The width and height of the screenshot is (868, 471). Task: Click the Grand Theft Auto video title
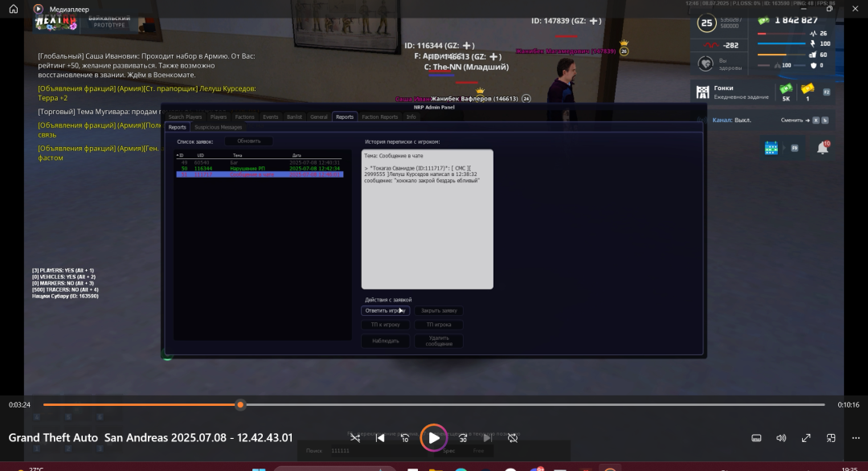pyautogui.click(x=150, y=437)
